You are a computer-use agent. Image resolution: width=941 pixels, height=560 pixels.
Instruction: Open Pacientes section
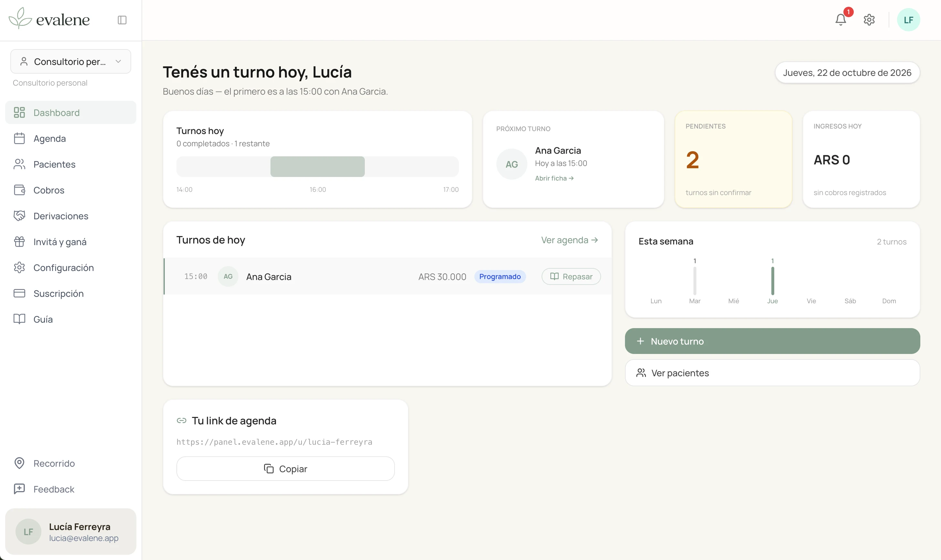pos(70,164)
